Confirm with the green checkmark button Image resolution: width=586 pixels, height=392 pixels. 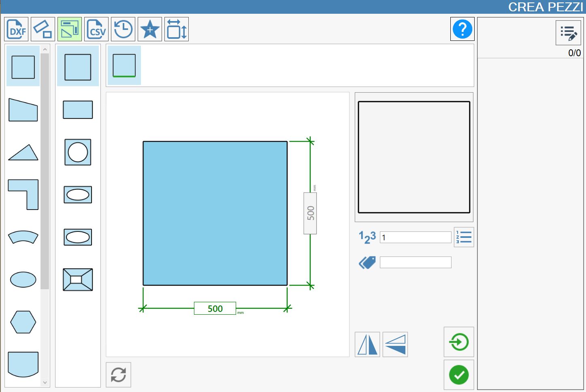coord(459,375)
